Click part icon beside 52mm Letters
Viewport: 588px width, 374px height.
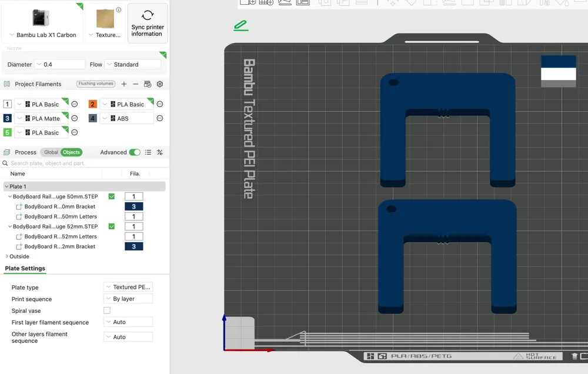19,237
